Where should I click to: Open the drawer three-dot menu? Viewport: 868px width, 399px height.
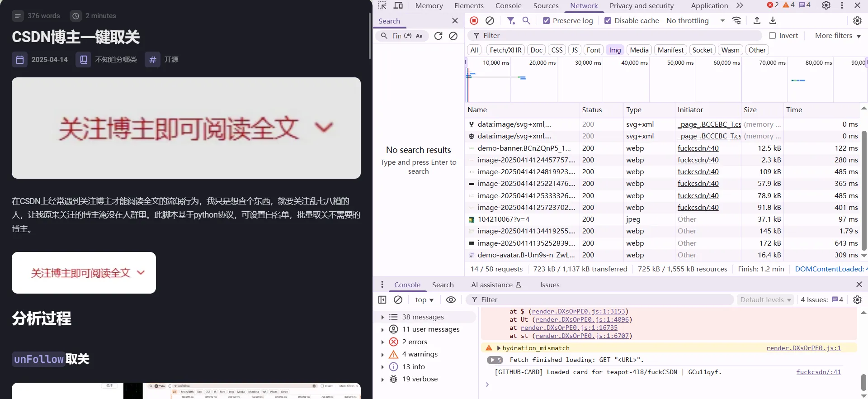tap(382, 285)
